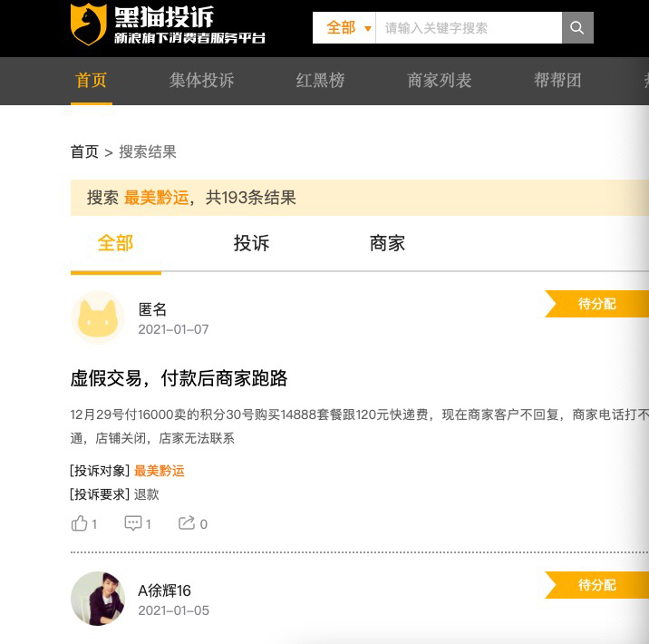Click the 搜索结果 breadcrumb text

click(148, 152)
